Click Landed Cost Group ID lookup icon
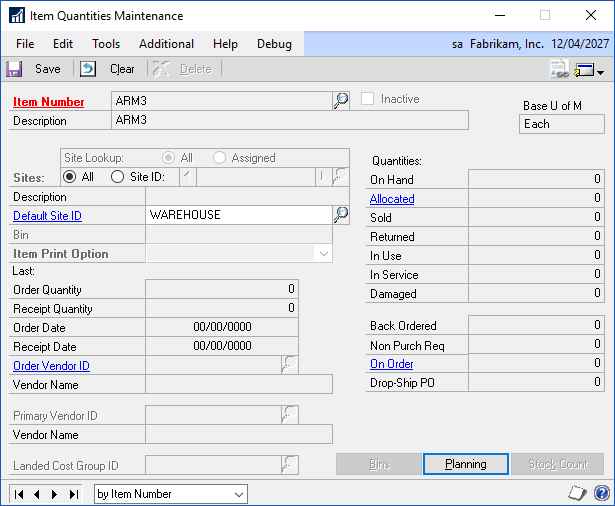 click(290, 465)
